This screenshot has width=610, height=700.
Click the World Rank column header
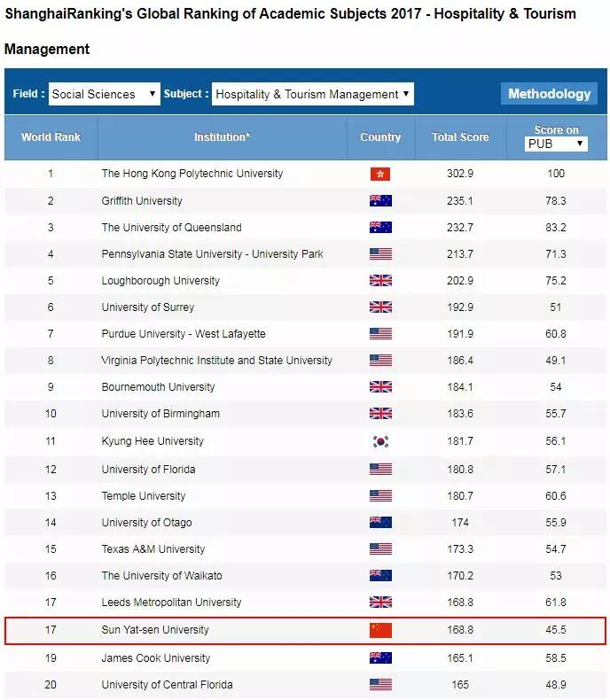coord(51,137)
